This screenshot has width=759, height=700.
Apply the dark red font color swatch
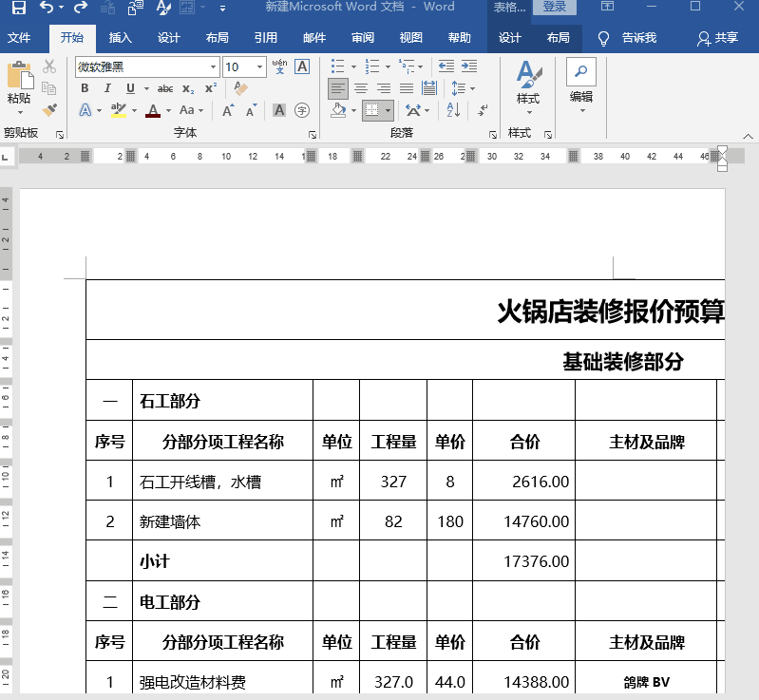point(153,111)
